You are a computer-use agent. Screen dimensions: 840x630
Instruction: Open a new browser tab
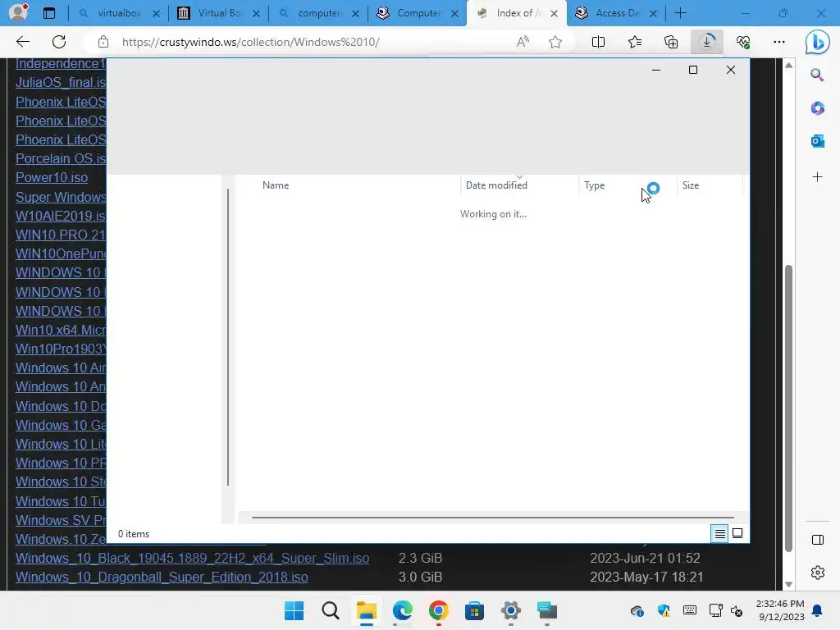[x=680, y=13]
